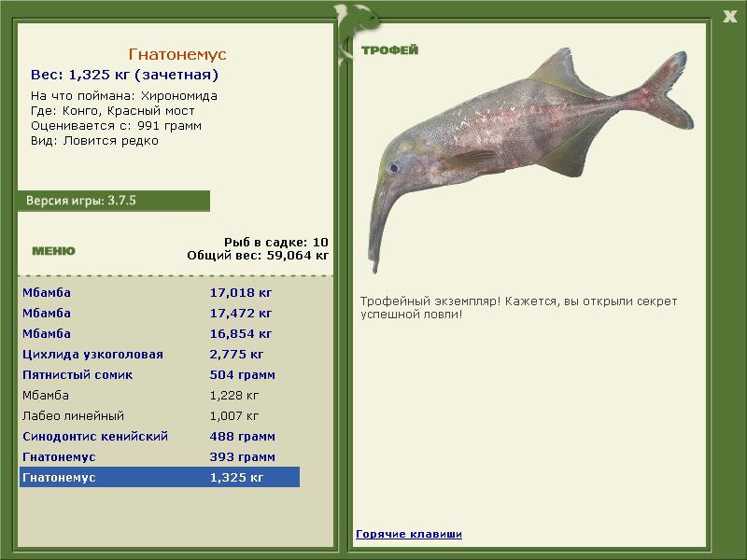Click the Оценивается с: 991 грамм line
747x560 pixels.
(x=116, y=126)
